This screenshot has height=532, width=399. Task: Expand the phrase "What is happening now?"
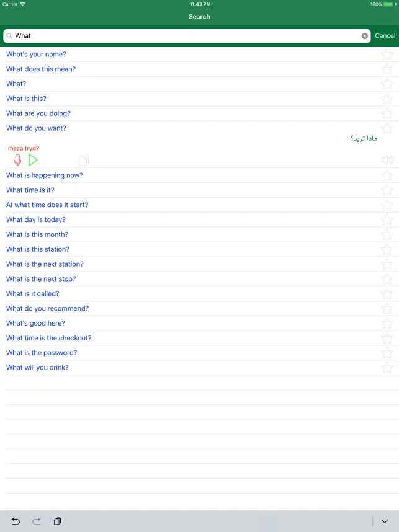pyautogui.click(x=45, y=175)
